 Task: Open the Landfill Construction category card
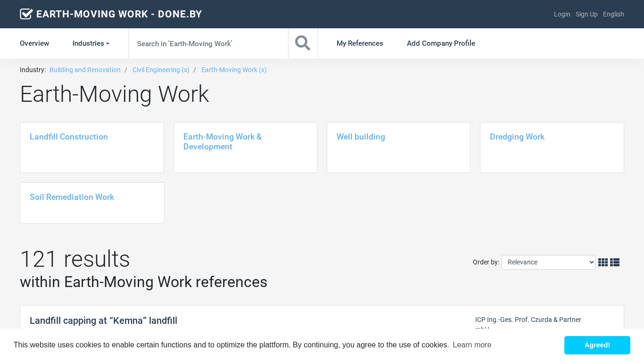click(x=69, y=137)
